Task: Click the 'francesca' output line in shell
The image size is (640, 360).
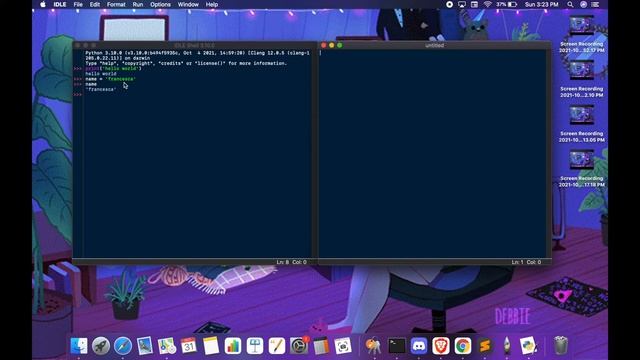Action: coord(101,89)
